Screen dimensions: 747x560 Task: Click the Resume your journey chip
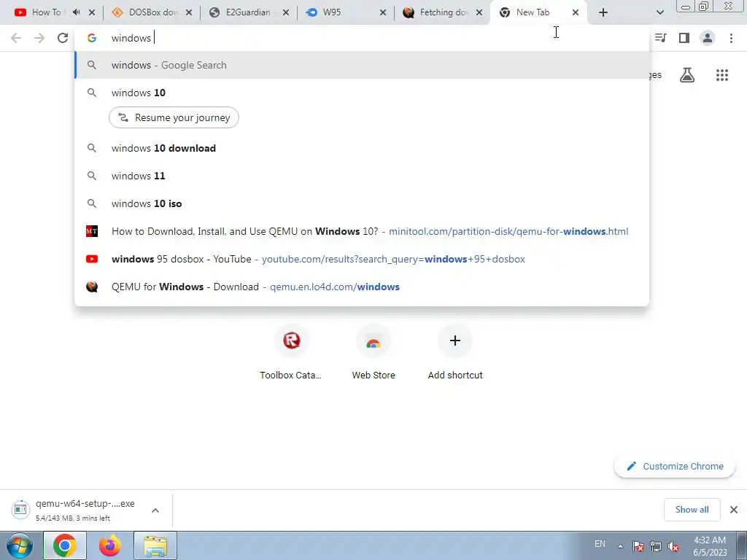[174, 117]
